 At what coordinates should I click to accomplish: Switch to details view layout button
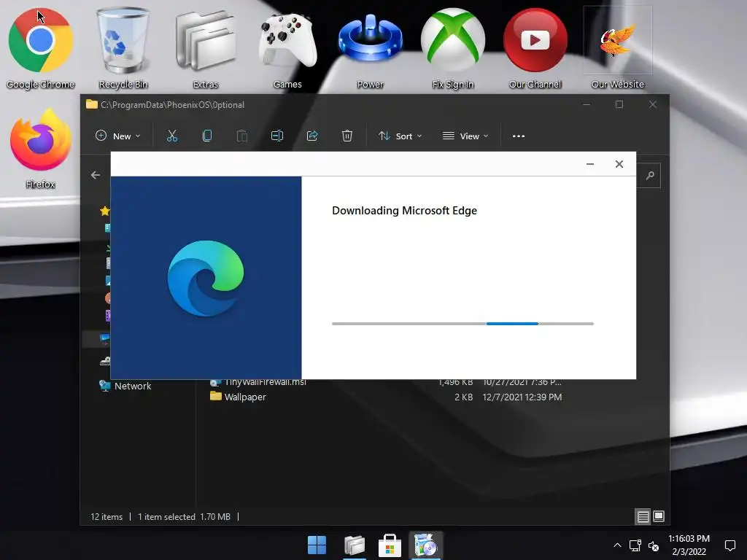643,516
